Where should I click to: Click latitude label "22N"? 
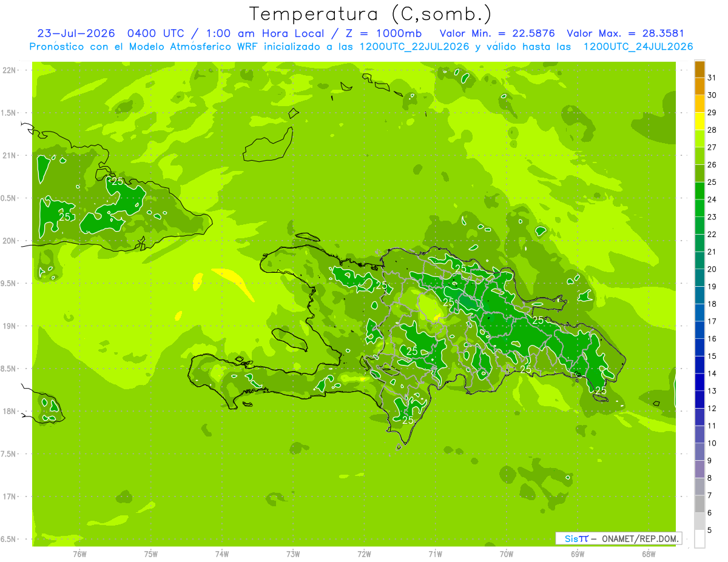pyautogui.click(x=10, y=70)
